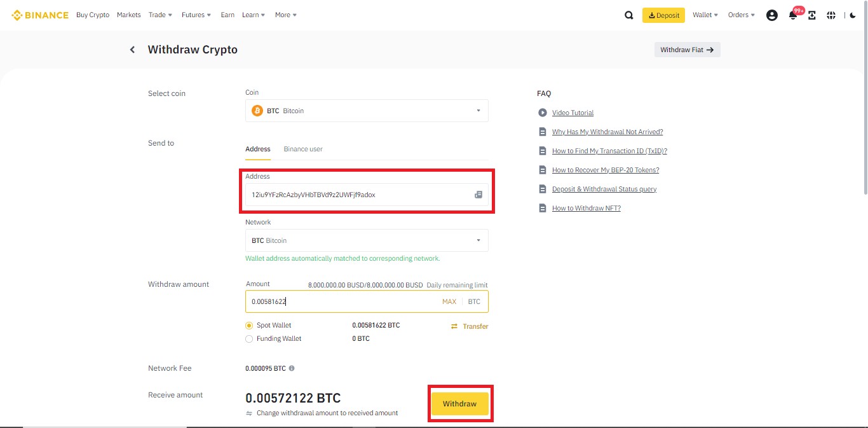This screenshot has height=428, width=868.
Task: Click the wallet address auto-matched notice
Action: click(342, 259)
